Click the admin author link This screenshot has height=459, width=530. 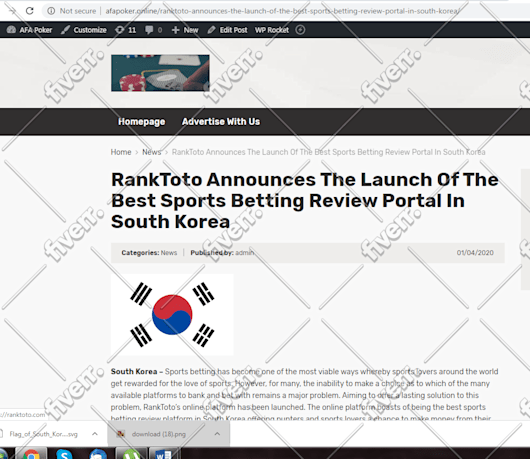244,253
